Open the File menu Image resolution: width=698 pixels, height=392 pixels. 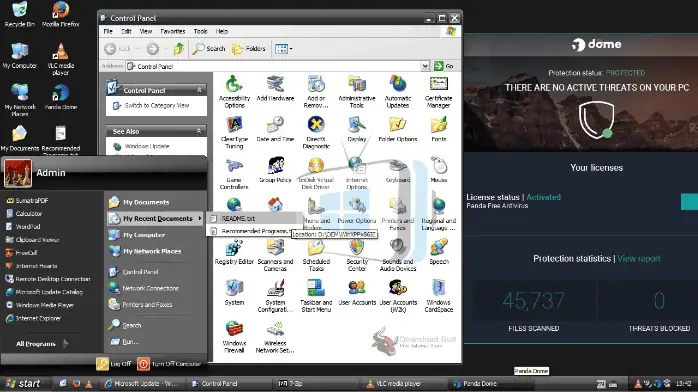click(x=108, y=31)
